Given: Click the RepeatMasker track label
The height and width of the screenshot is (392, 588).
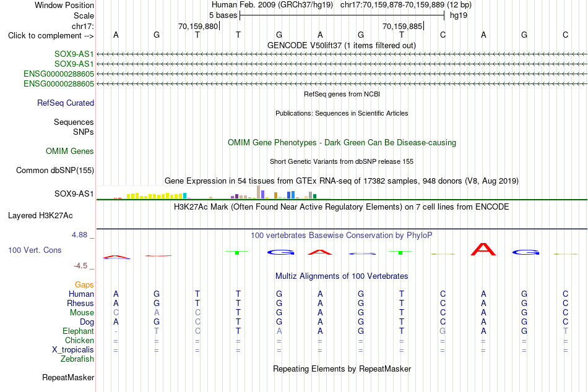Looking at the screenshot, I should (x=68, y=377).
